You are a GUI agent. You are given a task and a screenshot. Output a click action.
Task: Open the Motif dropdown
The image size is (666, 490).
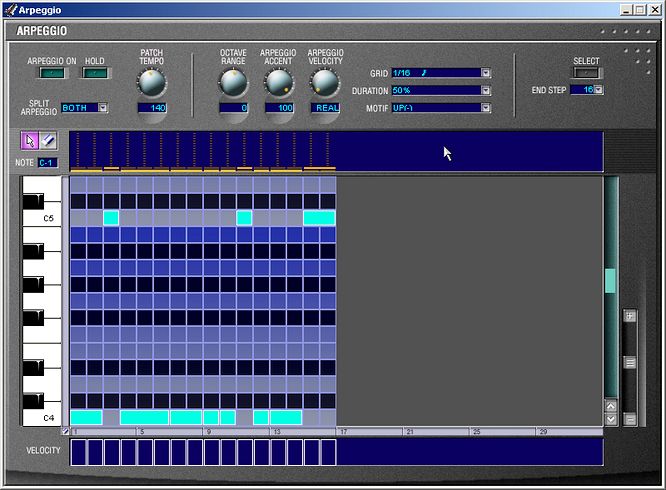click(485, 108)
